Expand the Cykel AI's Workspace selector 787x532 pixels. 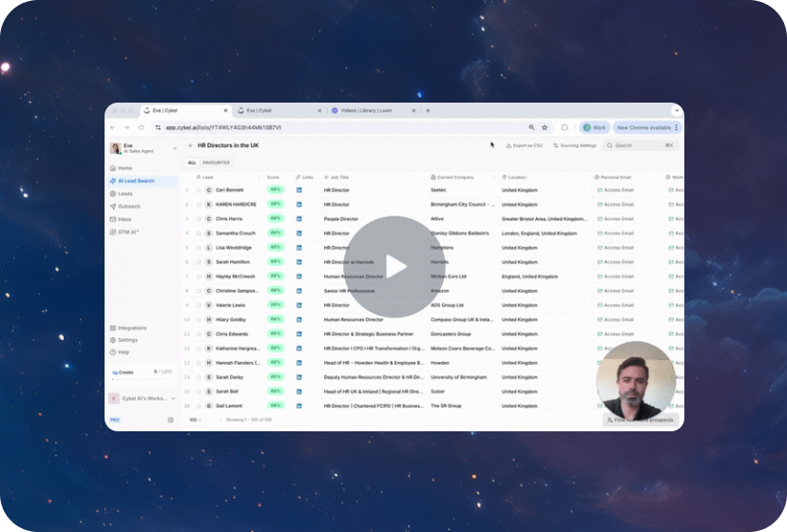[173, 398]
